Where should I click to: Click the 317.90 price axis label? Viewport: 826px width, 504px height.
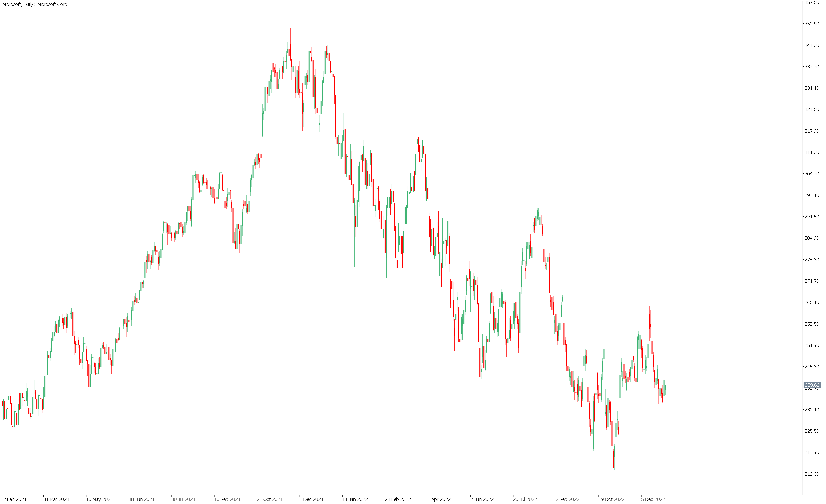pyautogui.click(x=812, y=131)
